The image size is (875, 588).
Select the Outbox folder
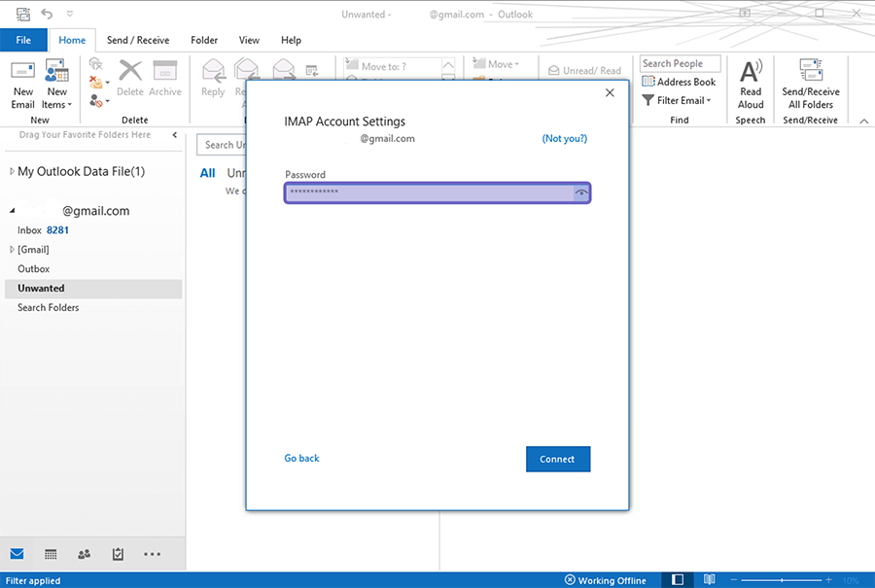pyautogui.click(x=33, y=269)
